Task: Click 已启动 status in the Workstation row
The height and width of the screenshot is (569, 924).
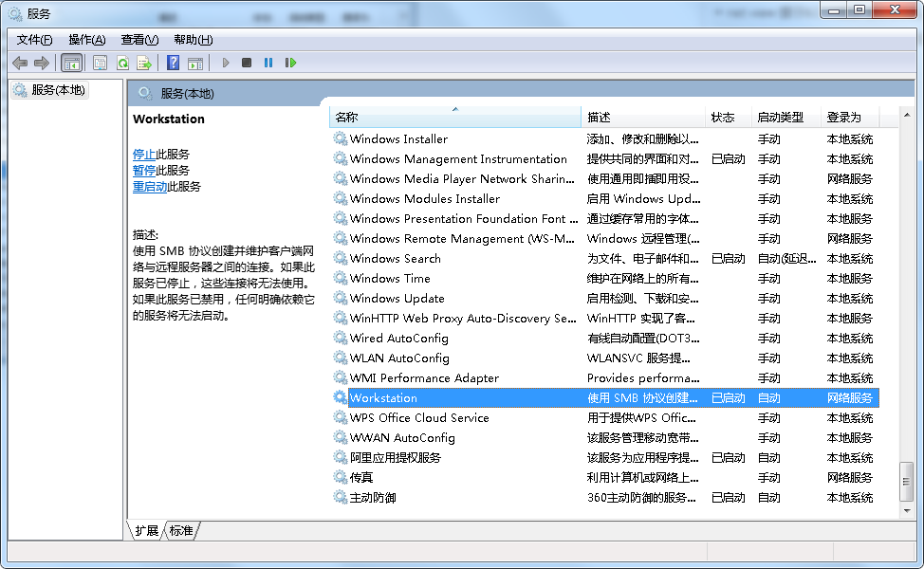Action: click(x=729, y=397)
